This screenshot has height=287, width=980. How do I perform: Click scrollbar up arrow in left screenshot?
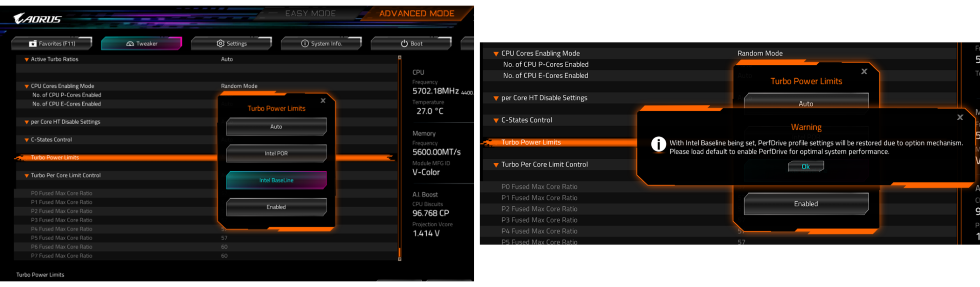[x=399, y=58]
